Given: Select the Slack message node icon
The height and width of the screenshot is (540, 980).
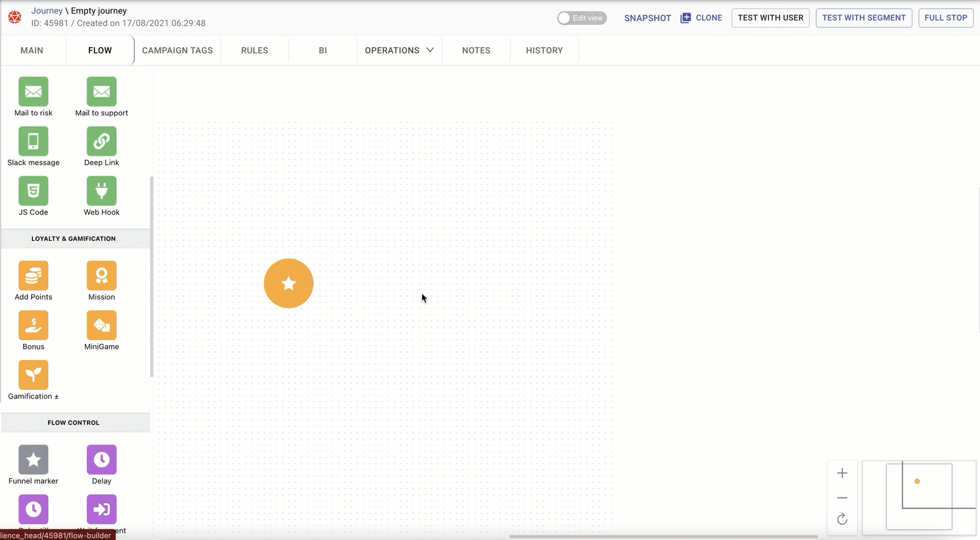Looking at the screenshot, I should pos(33,142).
